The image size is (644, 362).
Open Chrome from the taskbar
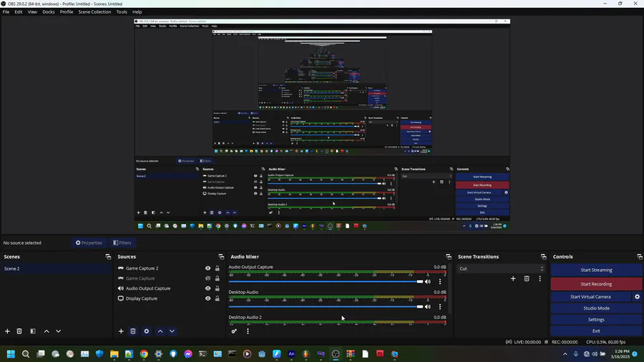pyautogui.click(x=144, y=354)
